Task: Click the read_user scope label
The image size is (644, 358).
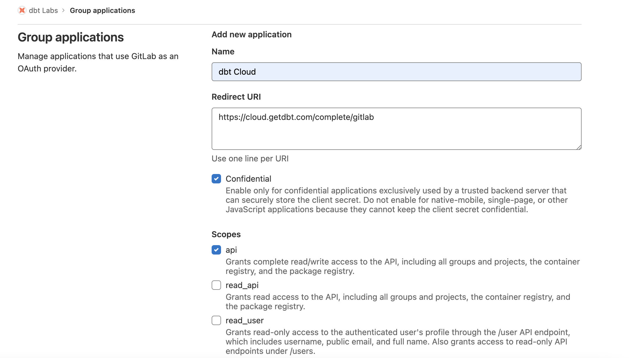Action: coord(244,320)
